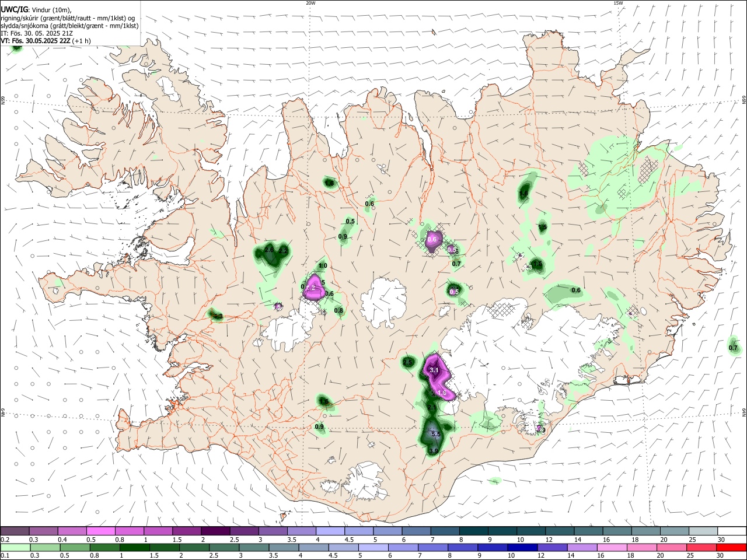This screenshot has height=560, width=747.
Task: Select the 'rigning/skúrir' legend description line
Action: pyautogui.click(x=68, y=17)
